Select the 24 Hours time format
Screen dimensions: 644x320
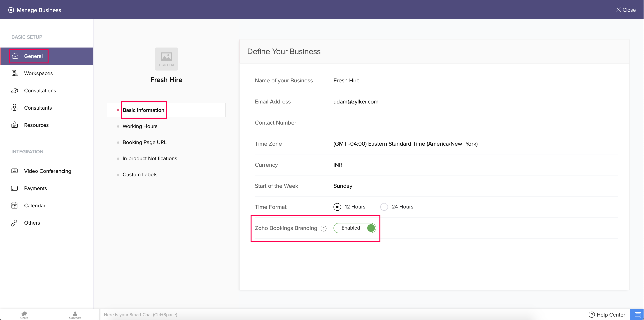click(x=384, y=207)
